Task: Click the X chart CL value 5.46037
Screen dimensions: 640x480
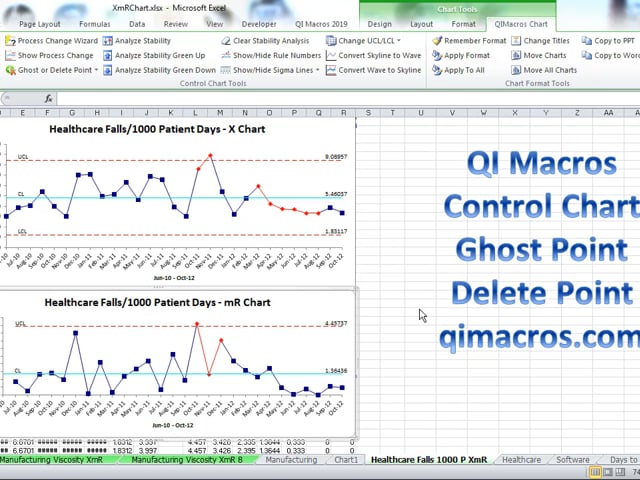Action: click(336, 194)
